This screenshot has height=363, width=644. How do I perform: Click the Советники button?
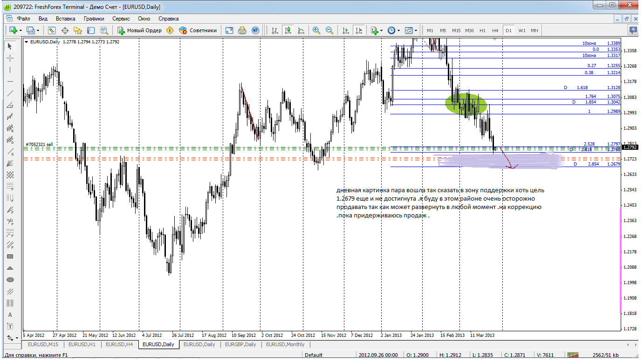pos(198,30)
